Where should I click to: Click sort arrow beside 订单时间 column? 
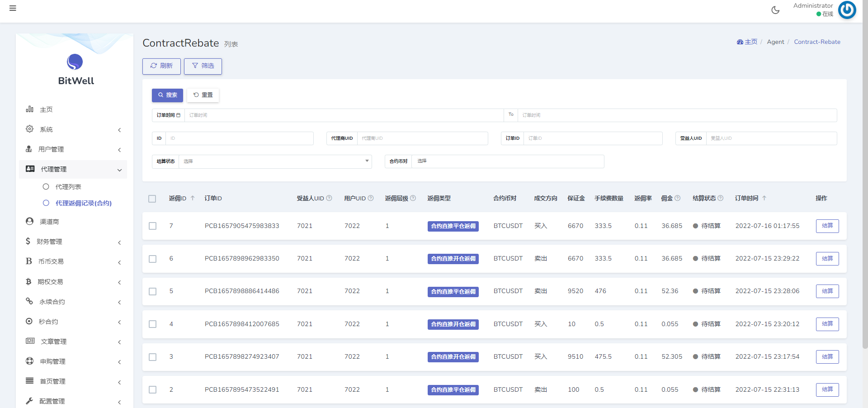point(764,198)
